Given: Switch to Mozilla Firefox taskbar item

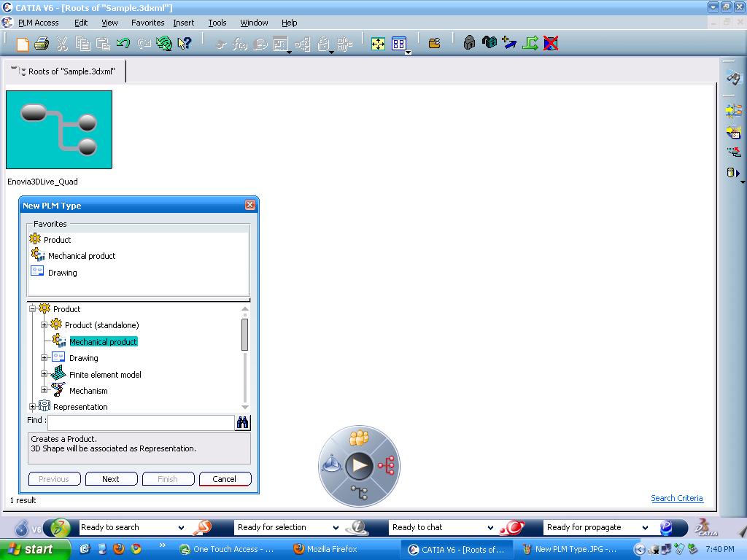Looking at the screenshot, I should pyautogui.click(x=326, y=550).
